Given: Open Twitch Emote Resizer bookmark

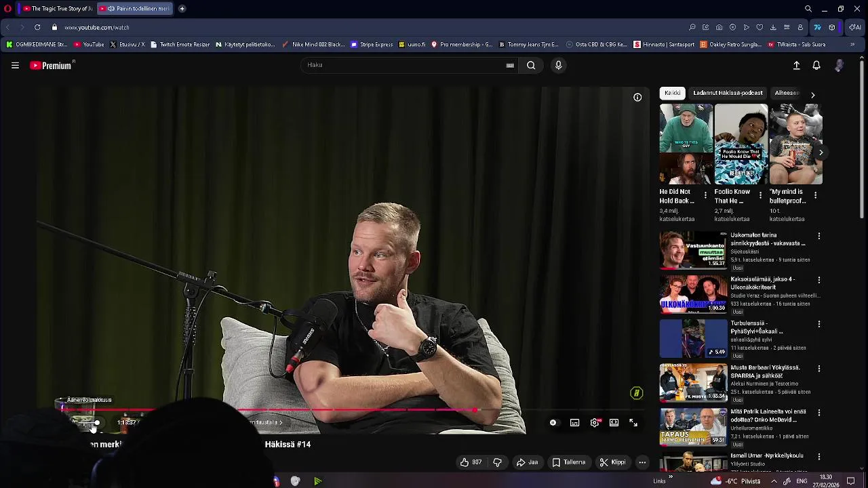Looking at the screenshot, I should [180, 45].
